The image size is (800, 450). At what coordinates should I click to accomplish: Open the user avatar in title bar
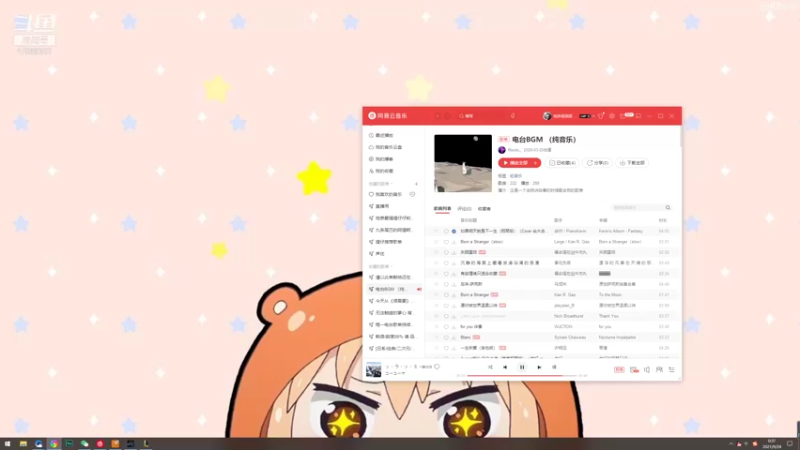[x=547, y=116]
